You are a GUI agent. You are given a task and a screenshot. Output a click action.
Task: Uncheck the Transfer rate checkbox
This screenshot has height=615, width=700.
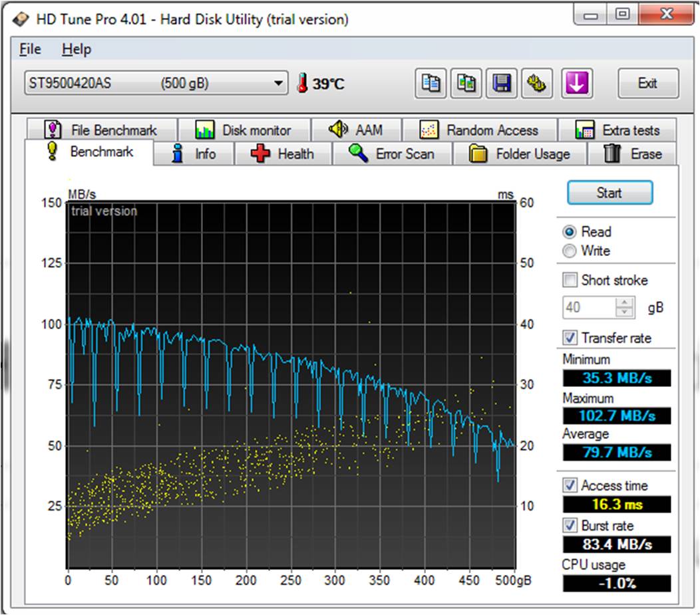click(x=570, y=338)
